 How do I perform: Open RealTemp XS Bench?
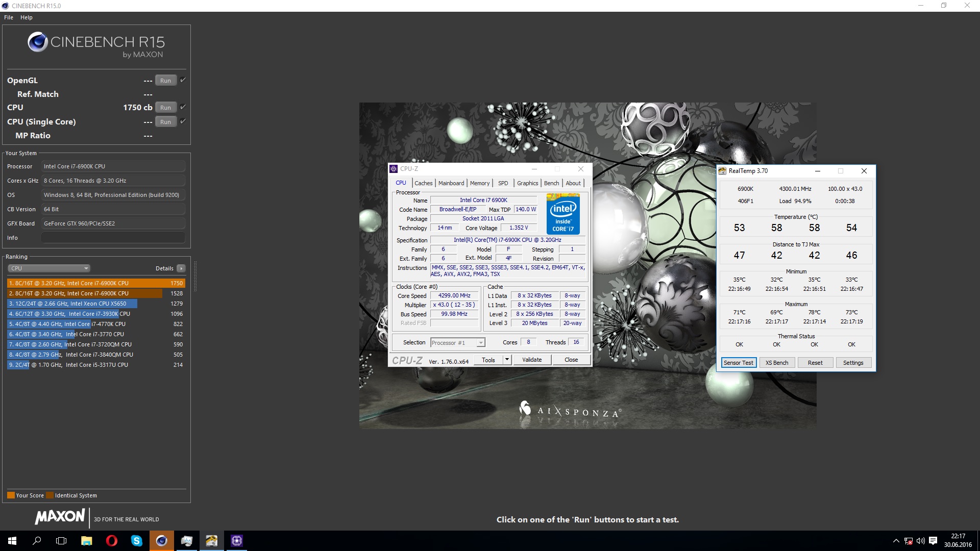(x=776, y=363)
